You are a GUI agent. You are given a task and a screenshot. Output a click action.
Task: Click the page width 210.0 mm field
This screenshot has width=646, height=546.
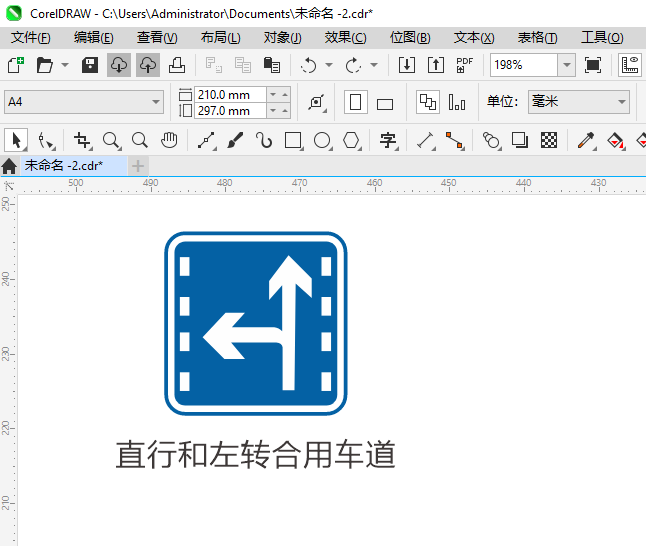tap(230, 95)
